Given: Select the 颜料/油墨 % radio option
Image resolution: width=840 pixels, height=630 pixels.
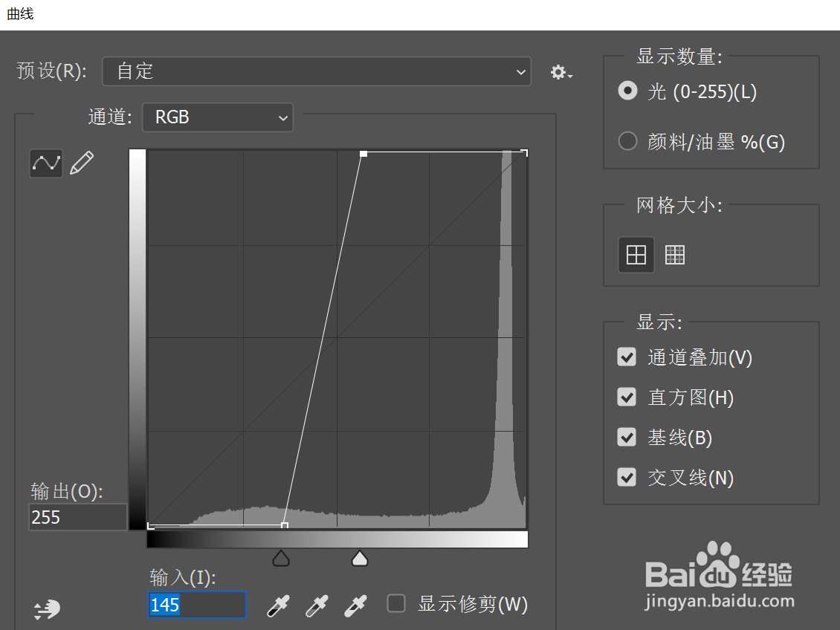Looking at the screenshot, I should coord(628,141).
